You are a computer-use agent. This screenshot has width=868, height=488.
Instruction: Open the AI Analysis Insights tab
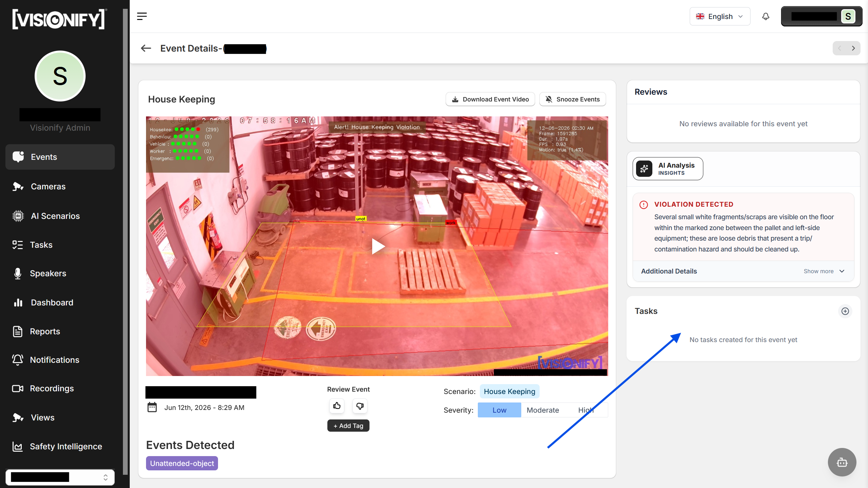668,169
